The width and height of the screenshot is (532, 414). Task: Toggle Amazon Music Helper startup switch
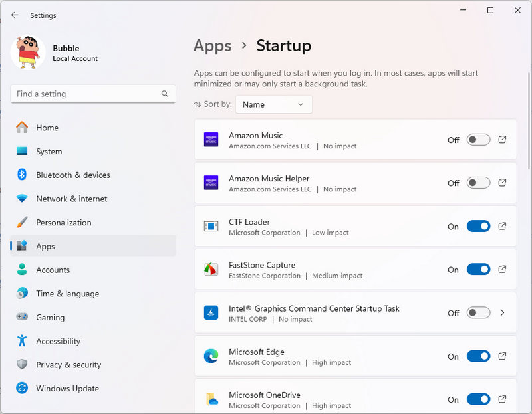(x=478, y=183)
